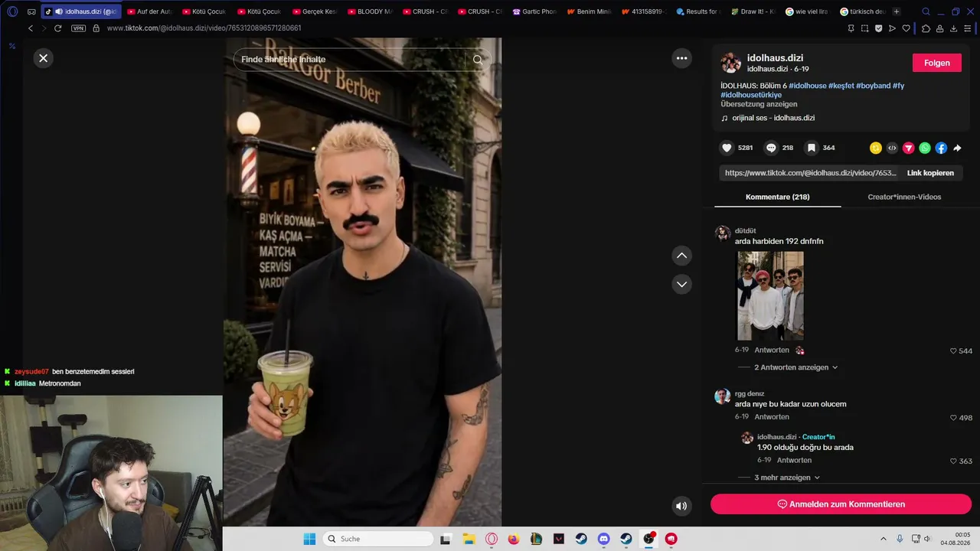Open File Explorer from the taskbar
The image size is (980, 551).
[469, 539]
